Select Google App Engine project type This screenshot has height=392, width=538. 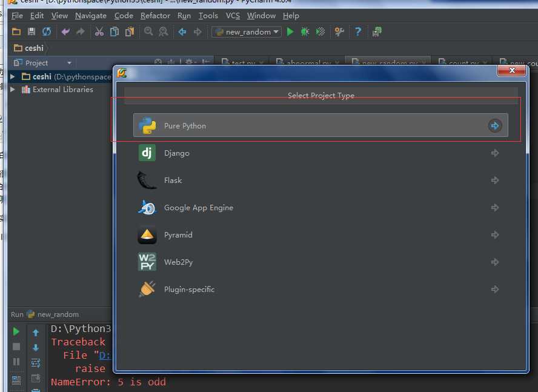(320, 208)
